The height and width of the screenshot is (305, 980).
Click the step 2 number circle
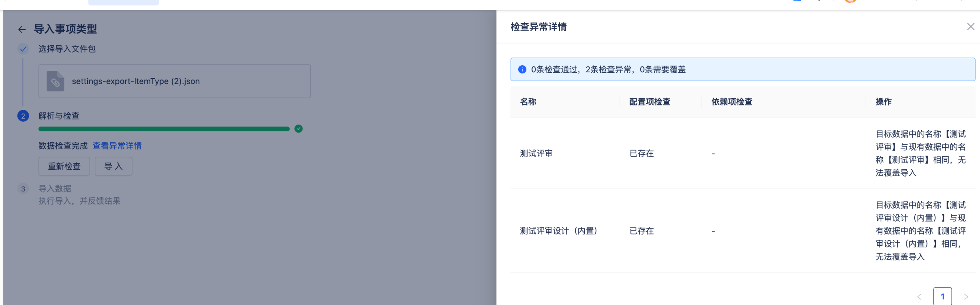[23, 116]
